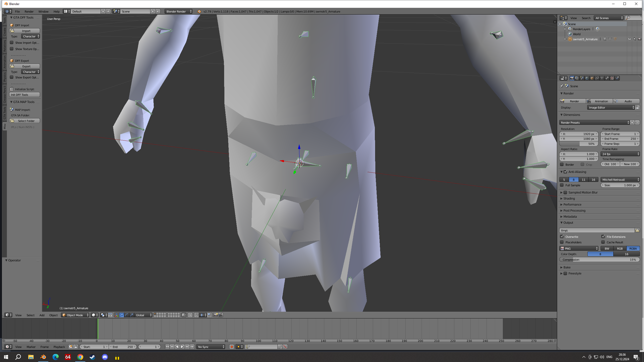Open the Constraints properties chain icon
This screenshot has width=644, height=362.
597,78
